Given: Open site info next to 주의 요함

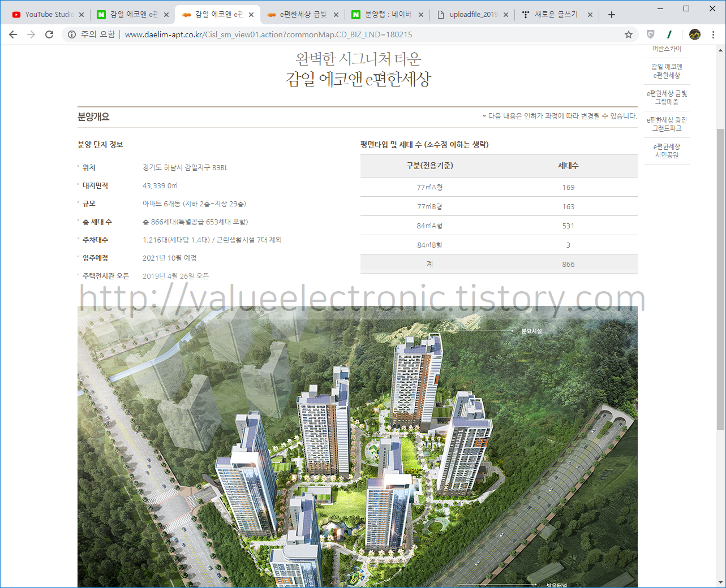Looking at the screenshot, I should click(72, 34).
